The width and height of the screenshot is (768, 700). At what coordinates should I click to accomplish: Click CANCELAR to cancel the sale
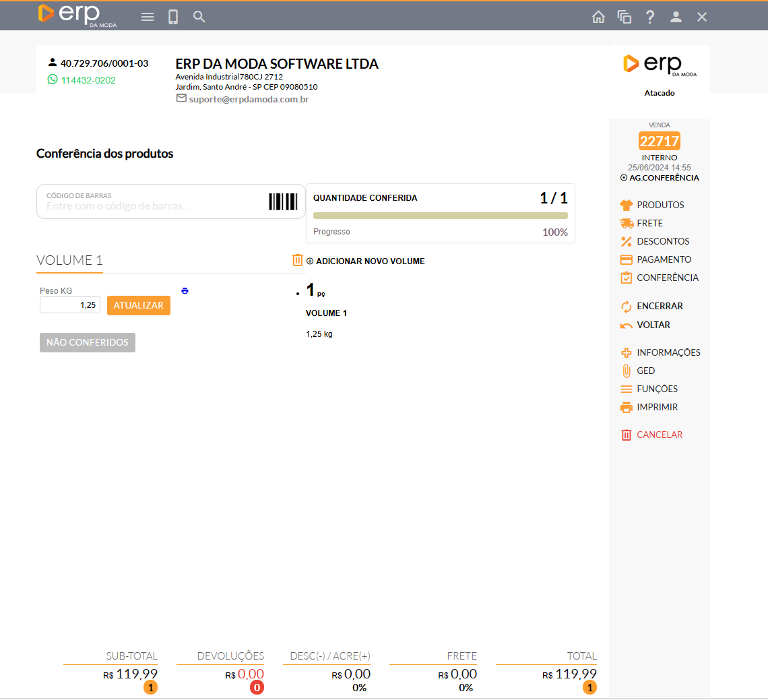click(x=659, y=435)
